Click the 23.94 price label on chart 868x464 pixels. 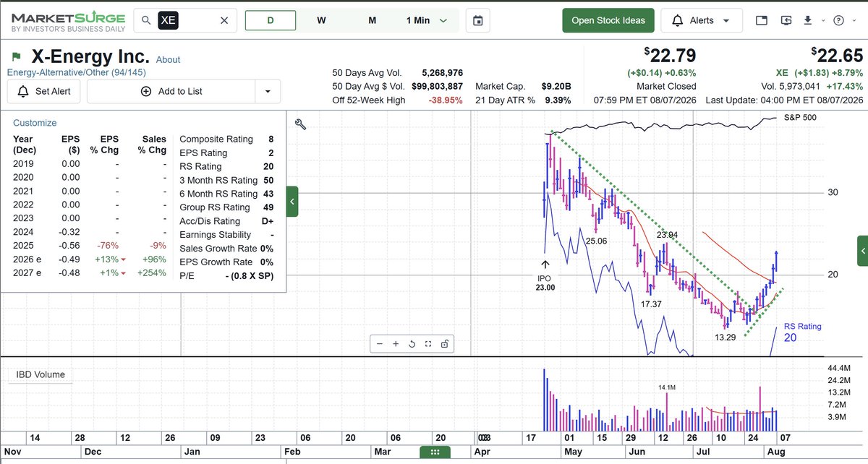tap(668, 235)
